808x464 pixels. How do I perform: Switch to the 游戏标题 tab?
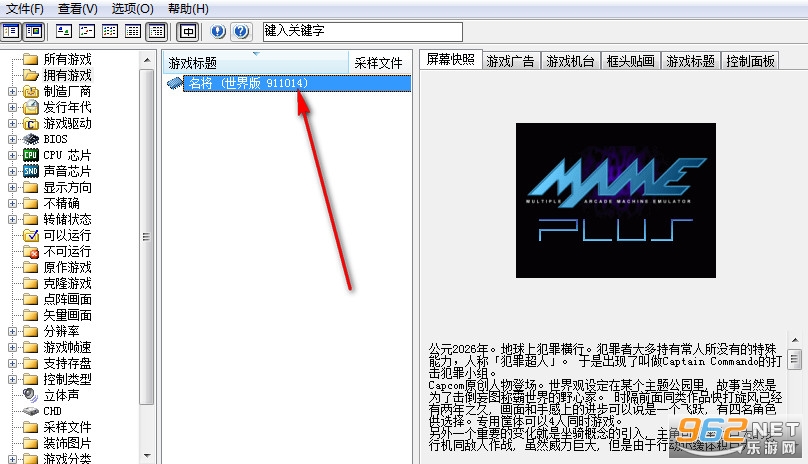691,61
